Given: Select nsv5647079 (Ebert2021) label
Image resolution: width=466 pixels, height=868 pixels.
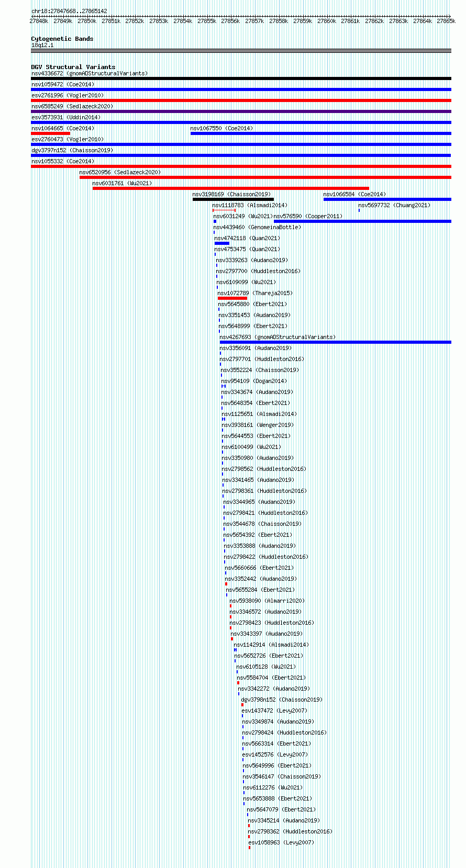Looking at the screenshot, I should point(282,809).
